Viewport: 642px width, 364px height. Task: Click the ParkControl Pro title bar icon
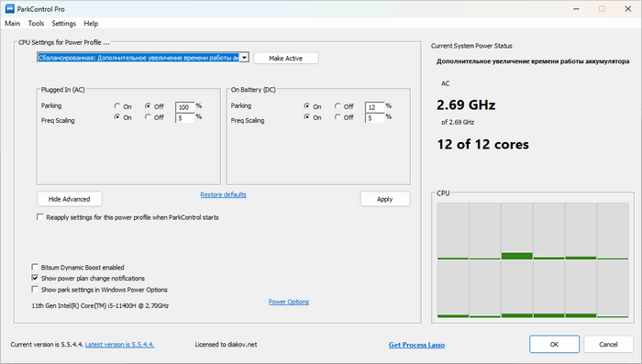(x=9, y=8)
